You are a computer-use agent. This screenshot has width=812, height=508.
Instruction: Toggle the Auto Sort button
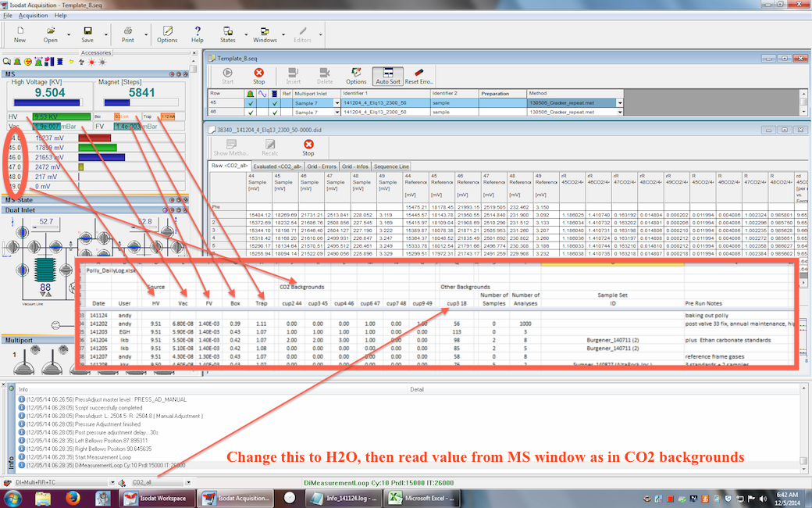click(x=388, y=76)
